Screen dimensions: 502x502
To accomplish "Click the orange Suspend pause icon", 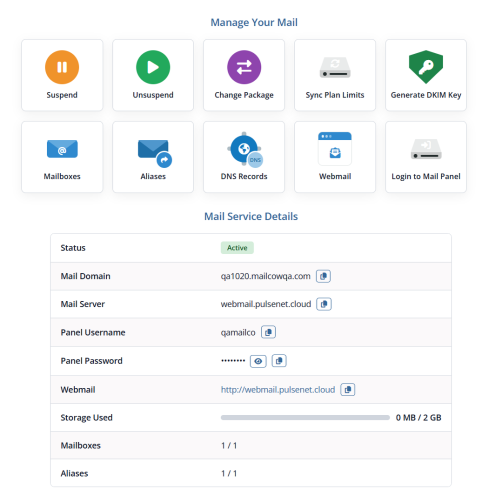I will pos(62,67).
